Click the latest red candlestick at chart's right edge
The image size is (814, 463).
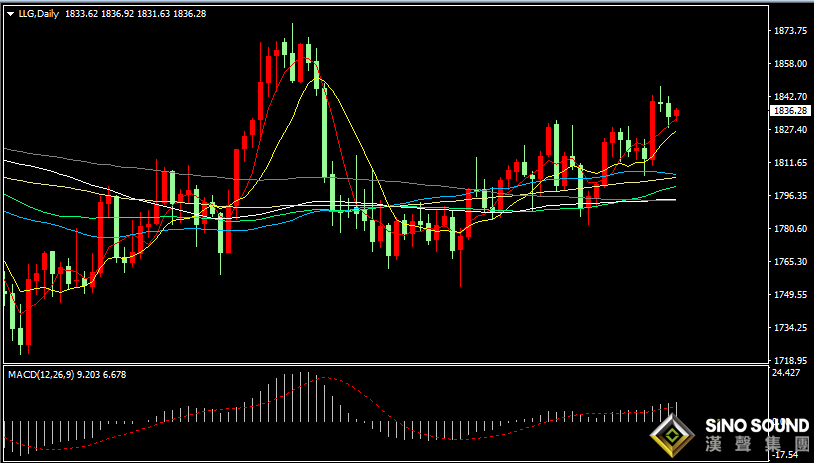(x=676, y=114)
